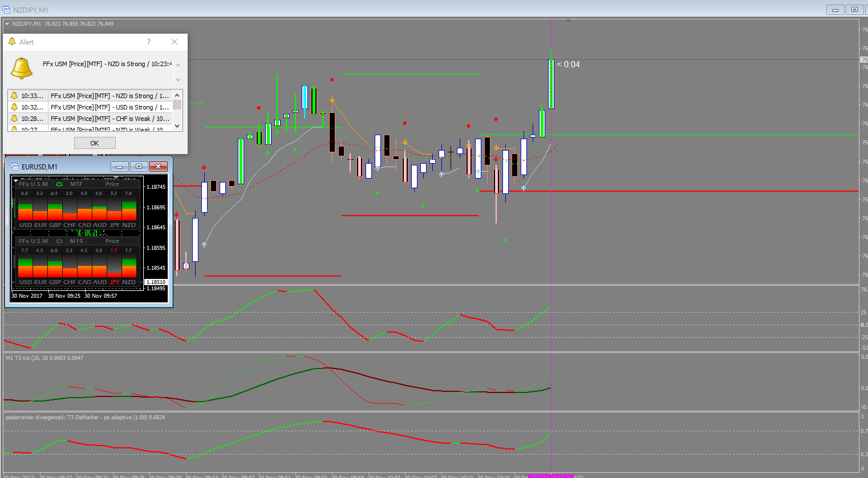The image size is (868, 478).
Task: Click the GBP label in the MTF panel
Action: click(55, 225)
